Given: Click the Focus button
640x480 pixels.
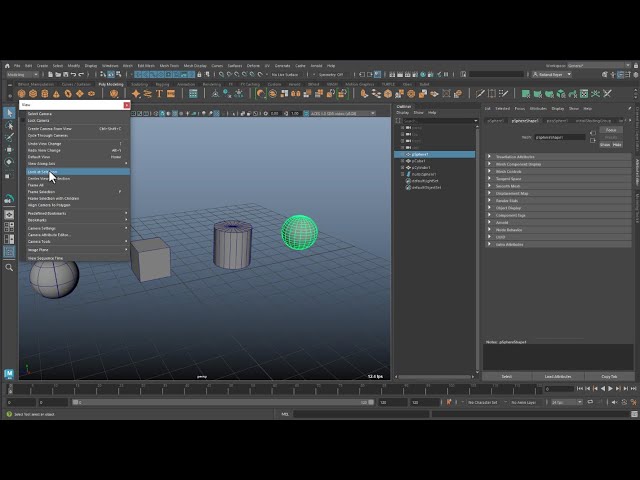Looking at the screenshot, I should 611,130.
